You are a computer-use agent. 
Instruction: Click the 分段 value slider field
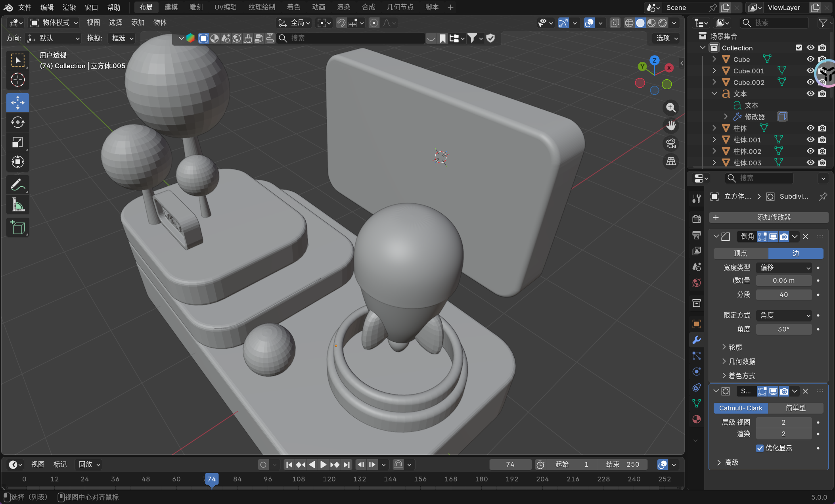tap(783, 295)
